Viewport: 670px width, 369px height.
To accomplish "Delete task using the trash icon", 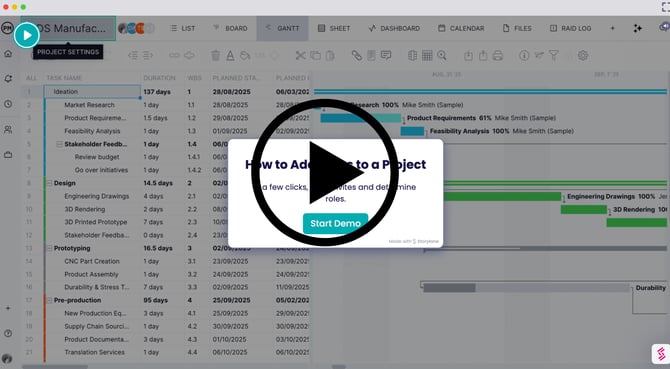I will tap(215, 56).
